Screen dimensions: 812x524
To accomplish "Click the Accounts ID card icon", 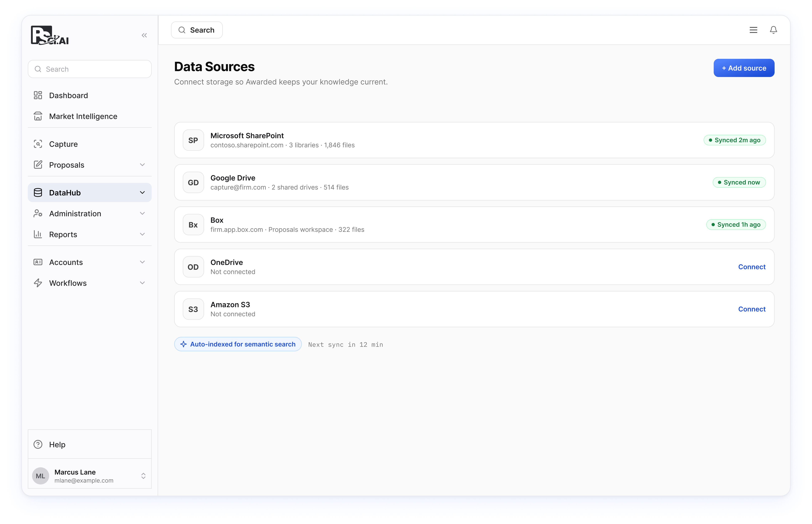I will point(38,262).
